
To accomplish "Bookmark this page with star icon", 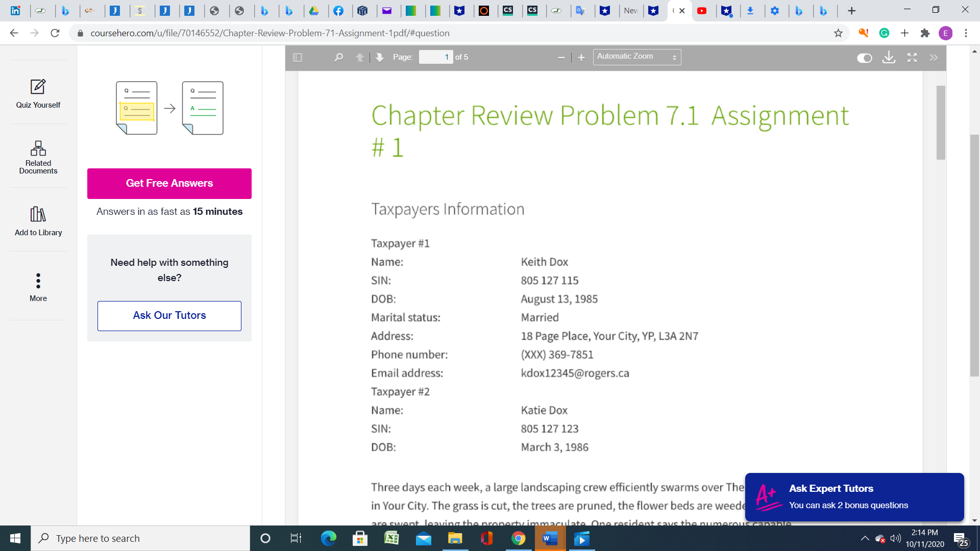I will pyautogui.click(x=838, y=33).
